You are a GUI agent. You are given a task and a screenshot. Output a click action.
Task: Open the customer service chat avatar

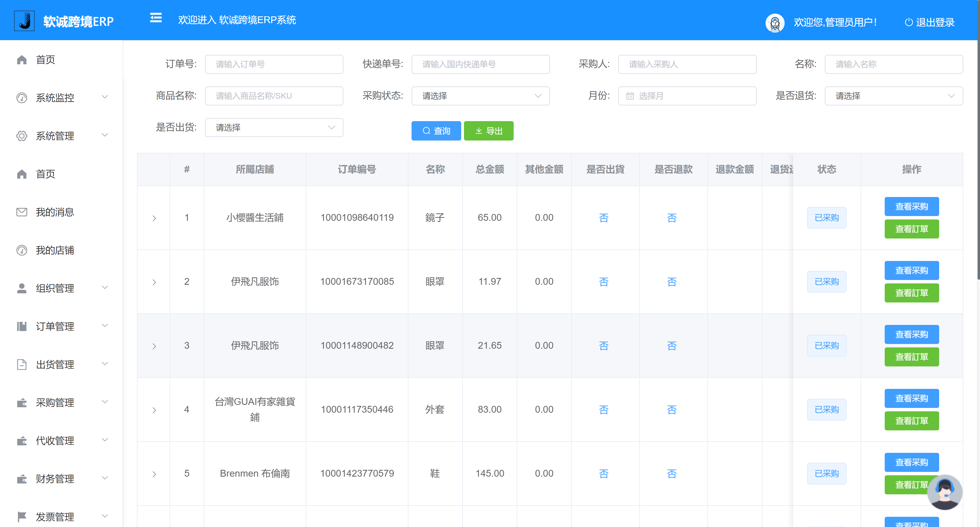pos(945,492)
